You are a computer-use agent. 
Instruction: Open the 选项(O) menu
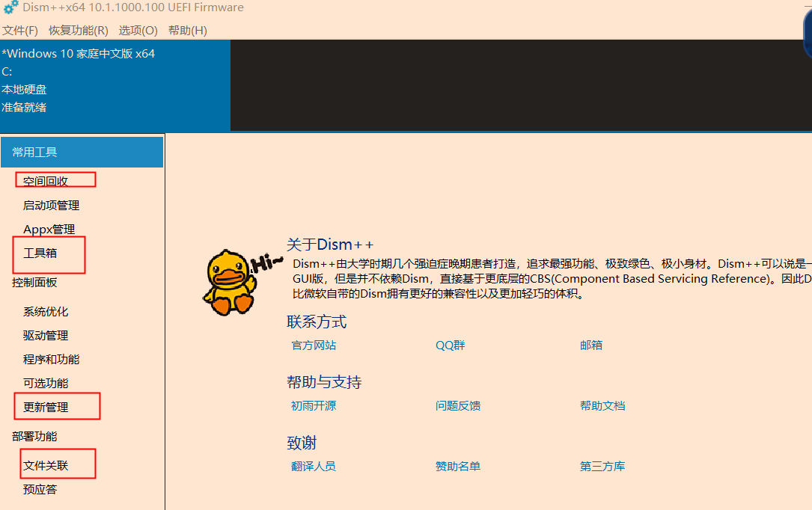138,31
